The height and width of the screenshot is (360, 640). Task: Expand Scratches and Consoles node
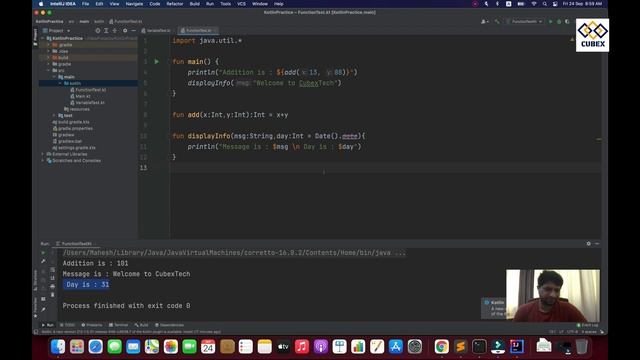[43, 160]
